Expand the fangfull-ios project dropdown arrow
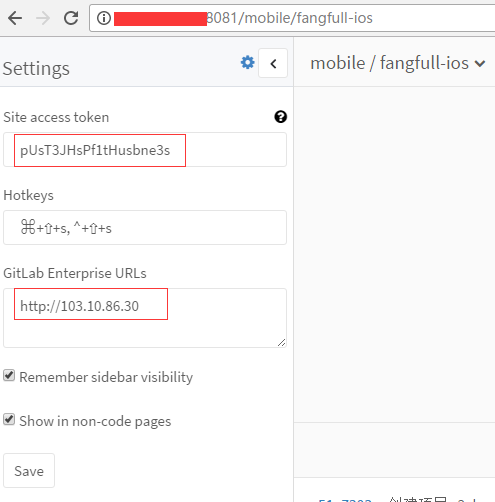Screen dimensions: 495x502 pos(480,63)
